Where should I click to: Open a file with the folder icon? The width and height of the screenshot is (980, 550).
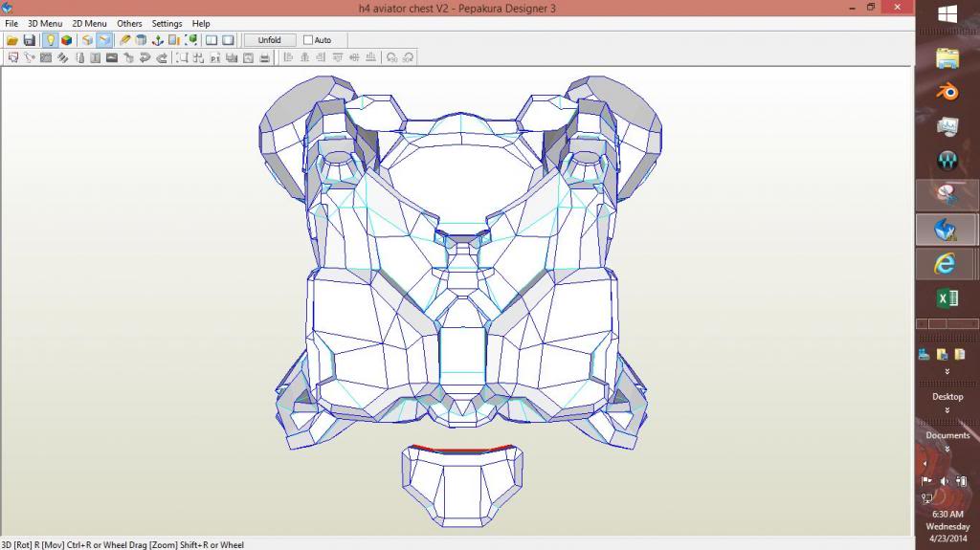(x=11, y=40)
